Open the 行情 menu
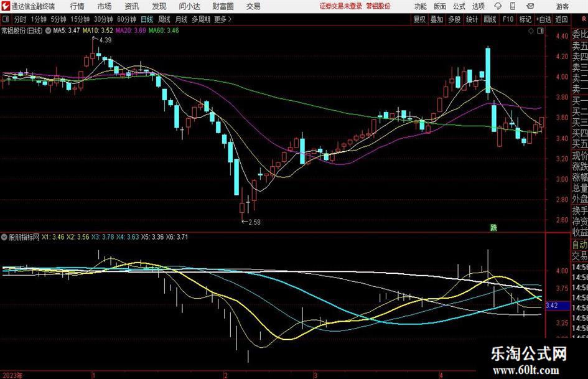588x379 pixels. (x=77, y=6)
